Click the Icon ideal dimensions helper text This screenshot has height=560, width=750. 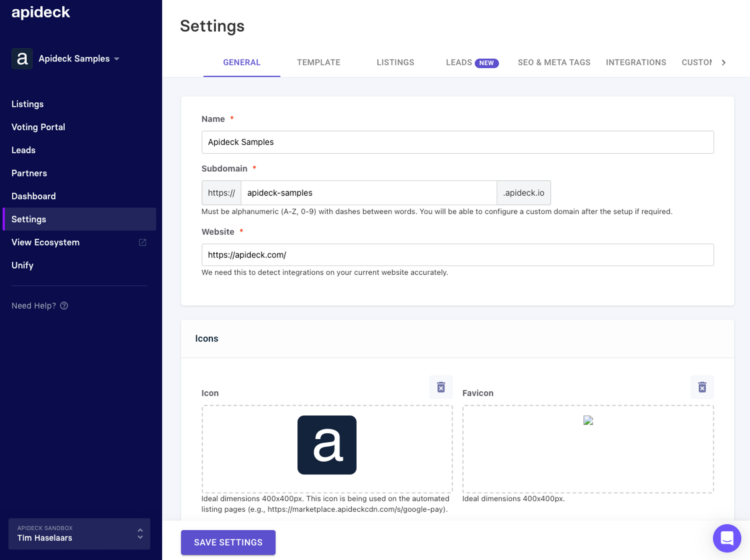325,504
